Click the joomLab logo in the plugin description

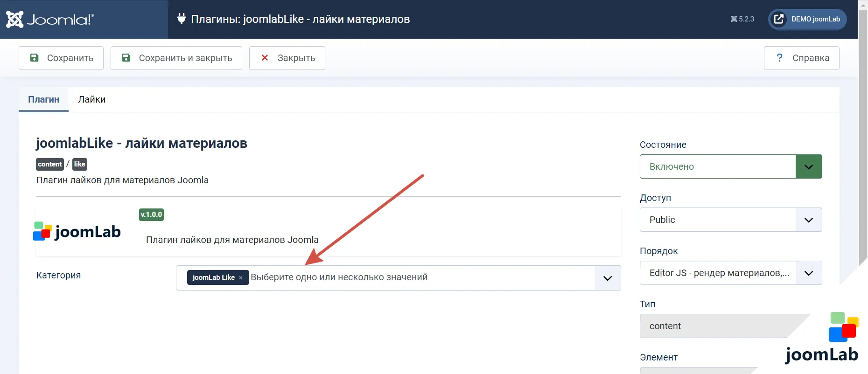[x=77, y=231]
